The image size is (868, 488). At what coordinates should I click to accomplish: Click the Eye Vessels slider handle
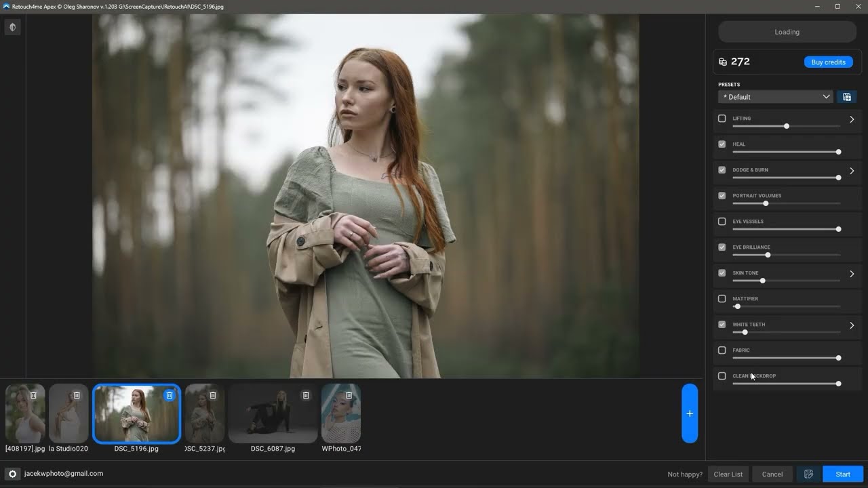[x=838, y=229]
